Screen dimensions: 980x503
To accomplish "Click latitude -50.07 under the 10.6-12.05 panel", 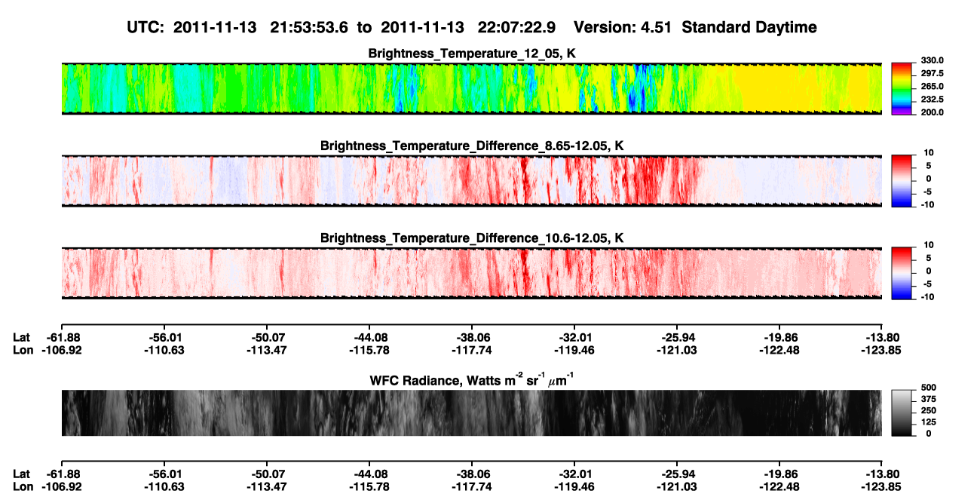I will (266, 337).
